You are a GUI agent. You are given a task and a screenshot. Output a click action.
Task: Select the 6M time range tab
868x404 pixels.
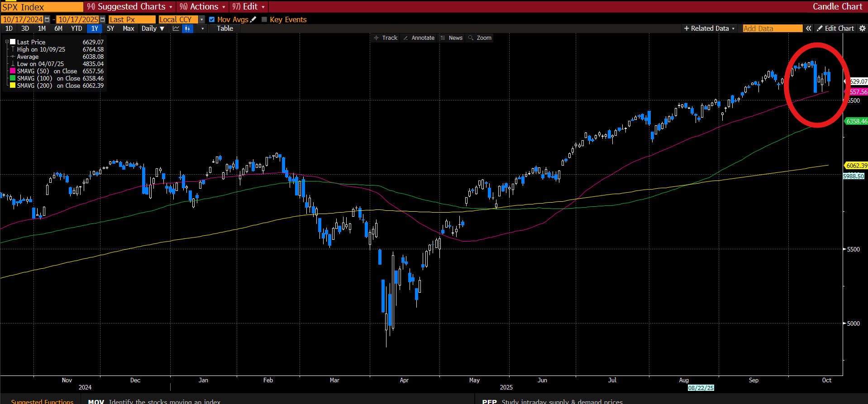tap(58, 29)
